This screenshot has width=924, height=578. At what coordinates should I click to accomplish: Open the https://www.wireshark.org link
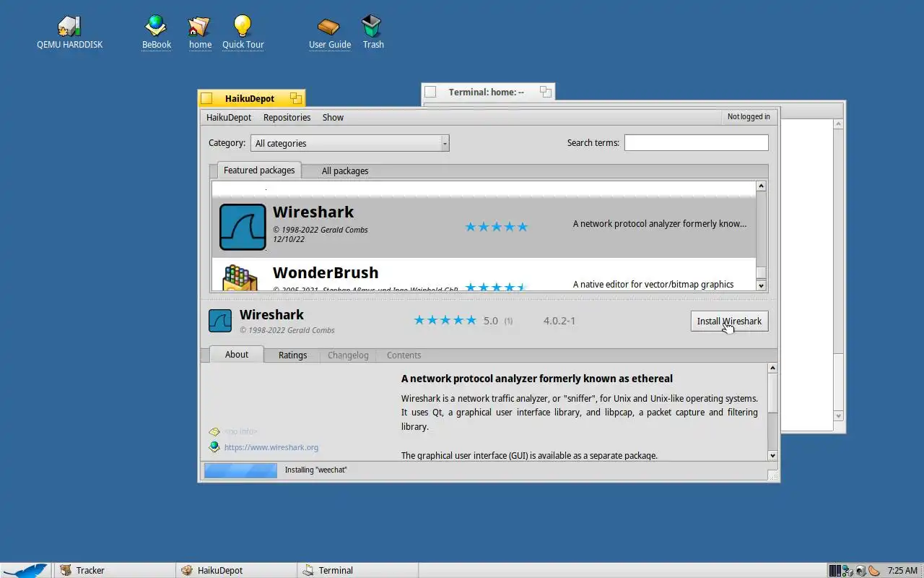(271, 447)
